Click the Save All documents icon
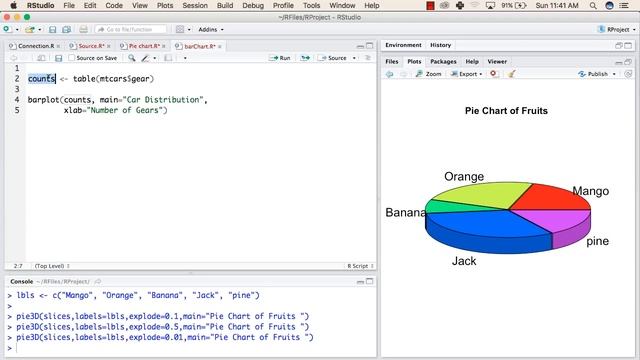 (x=67, y=29)
